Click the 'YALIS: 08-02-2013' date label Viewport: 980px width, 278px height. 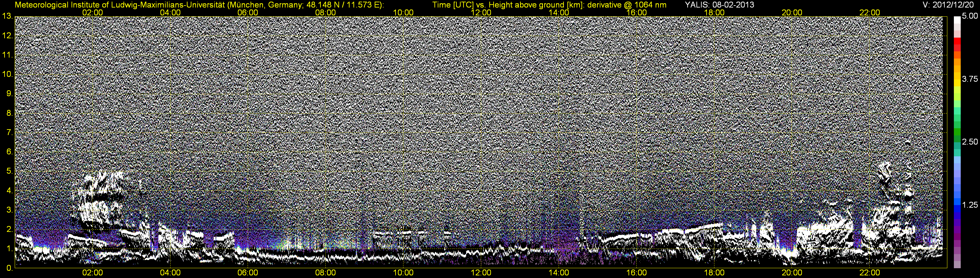pyautogui.click(x=719, y=5)
